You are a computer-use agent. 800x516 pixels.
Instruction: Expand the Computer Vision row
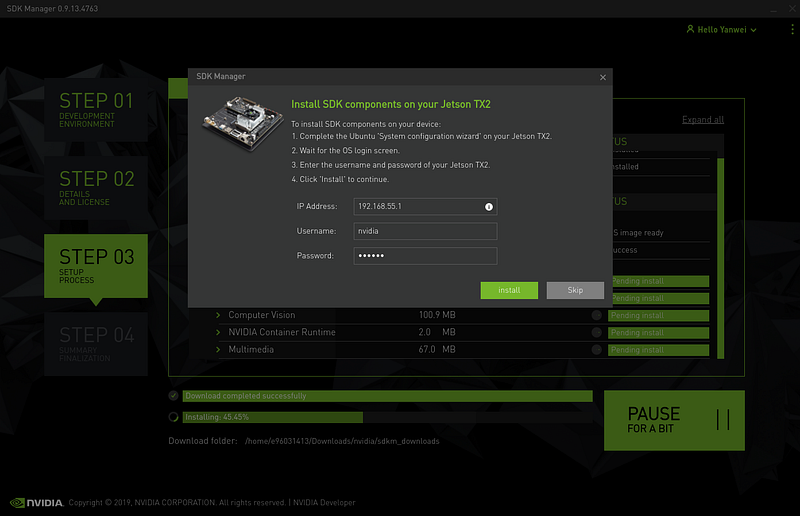(218, 315)
